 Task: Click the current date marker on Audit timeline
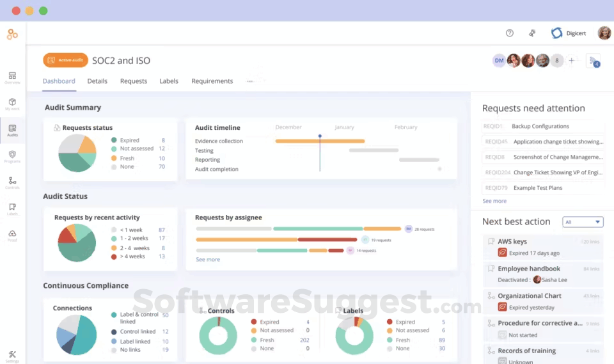point(320,136)
